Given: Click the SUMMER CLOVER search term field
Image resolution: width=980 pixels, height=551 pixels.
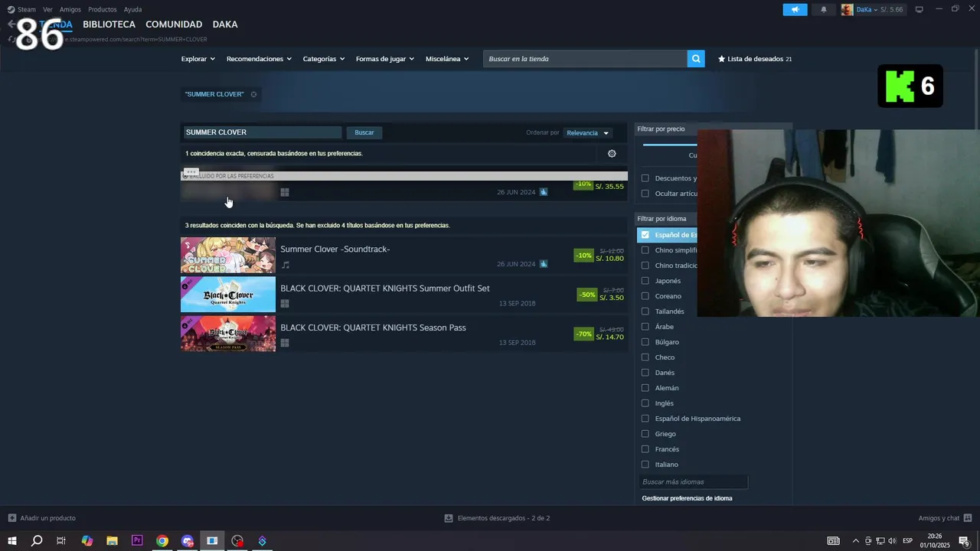Looking at the screenshot, I should pos(262,132).
